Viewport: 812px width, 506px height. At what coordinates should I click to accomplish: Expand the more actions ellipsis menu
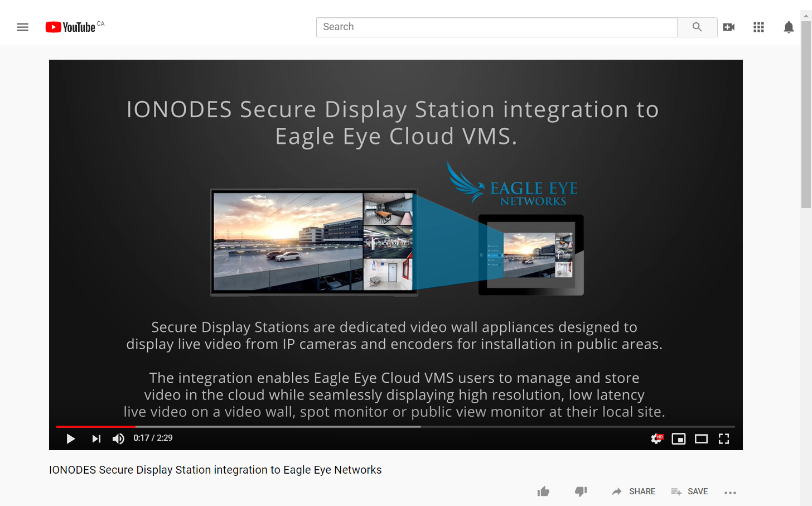[x=730, y=493]
